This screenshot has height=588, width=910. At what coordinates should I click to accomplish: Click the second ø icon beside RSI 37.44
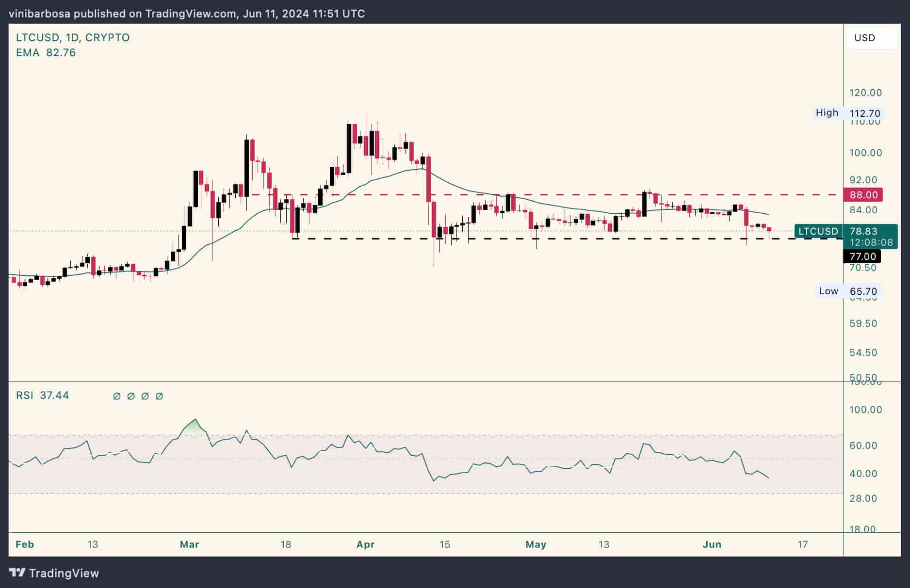pyautogui.click(x=130, y=396)
